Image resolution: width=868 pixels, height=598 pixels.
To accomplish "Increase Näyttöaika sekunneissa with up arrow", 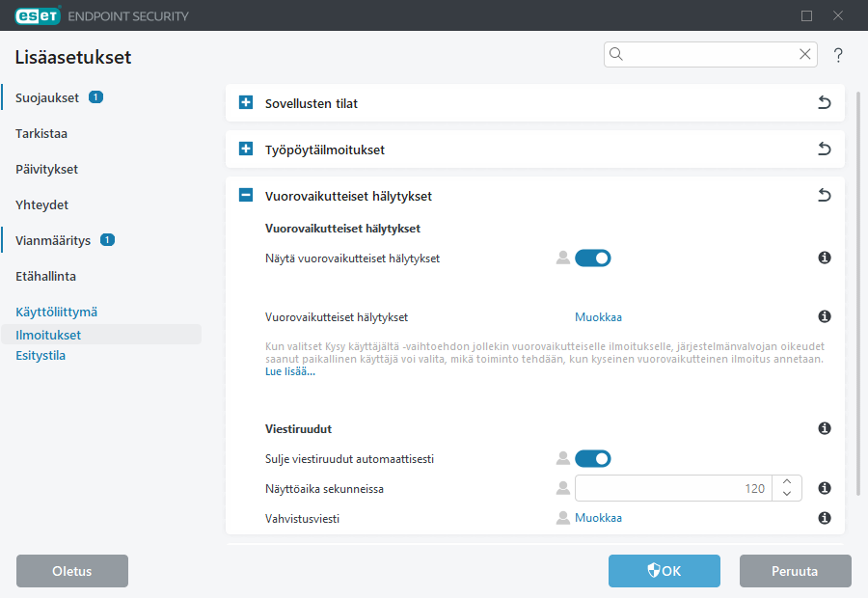I will 787,481.
